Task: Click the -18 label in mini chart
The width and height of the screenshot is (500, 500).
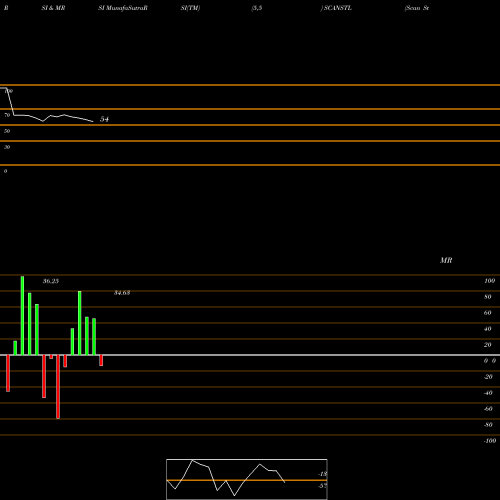Action: coord(322,474)
